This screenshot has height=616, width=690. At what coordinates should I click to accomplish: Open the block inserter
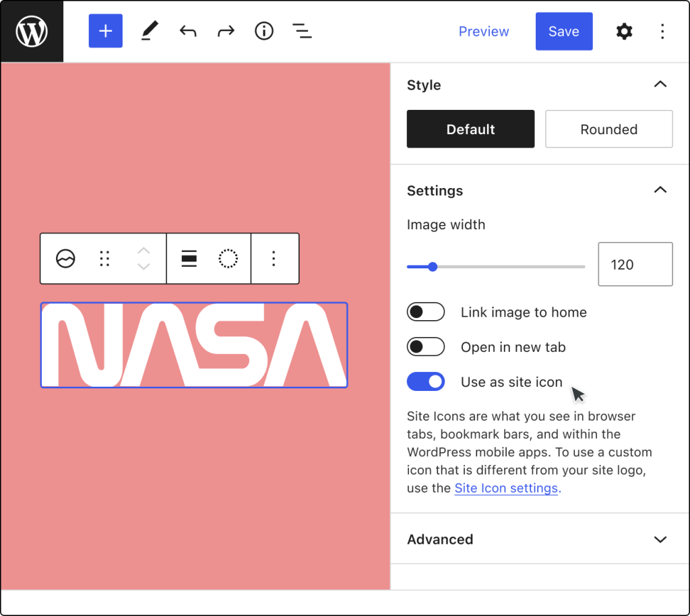(105, 31)
